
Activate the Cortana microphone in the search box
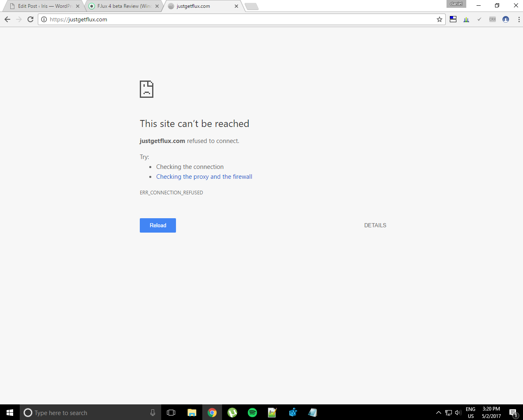(x=153, y=413)
